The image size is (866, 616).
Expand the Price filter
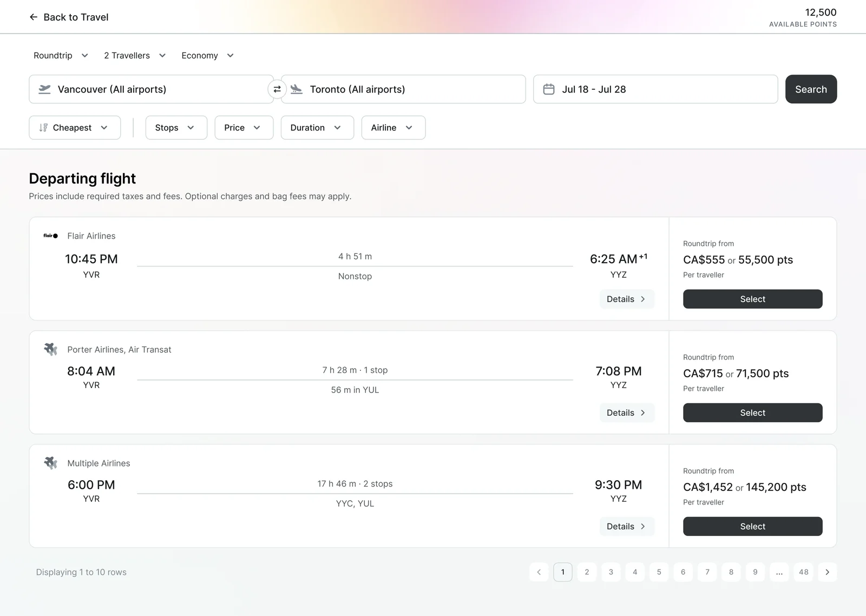point(244,128)
